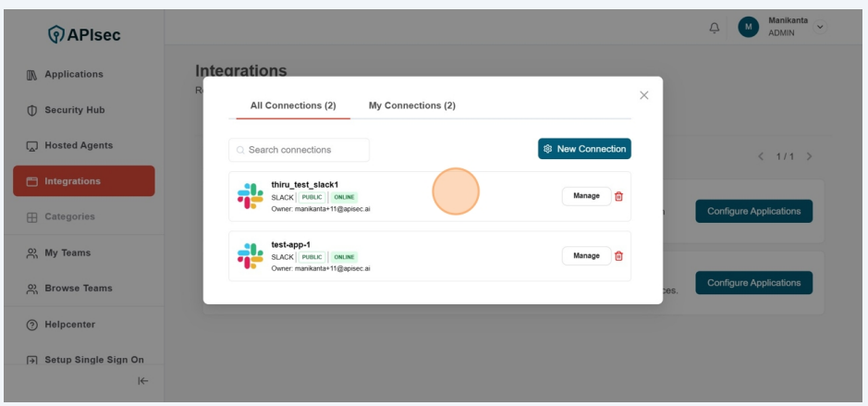Click the notification bell icon
This screenshot has width=868, height=406.
[714, 28]
